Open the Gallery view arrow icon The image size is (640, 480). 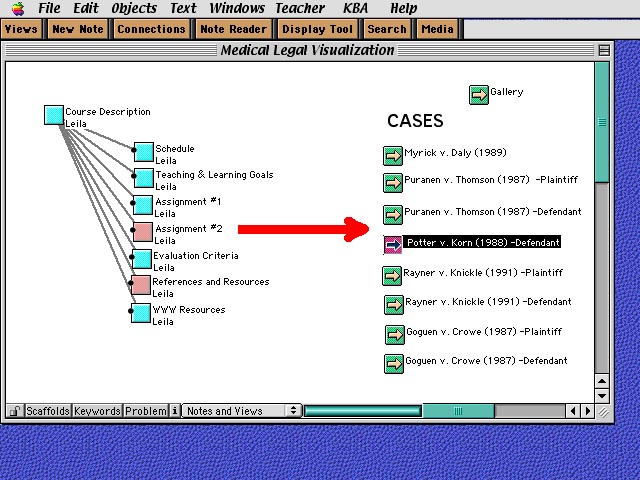click(x=478, y=95)
